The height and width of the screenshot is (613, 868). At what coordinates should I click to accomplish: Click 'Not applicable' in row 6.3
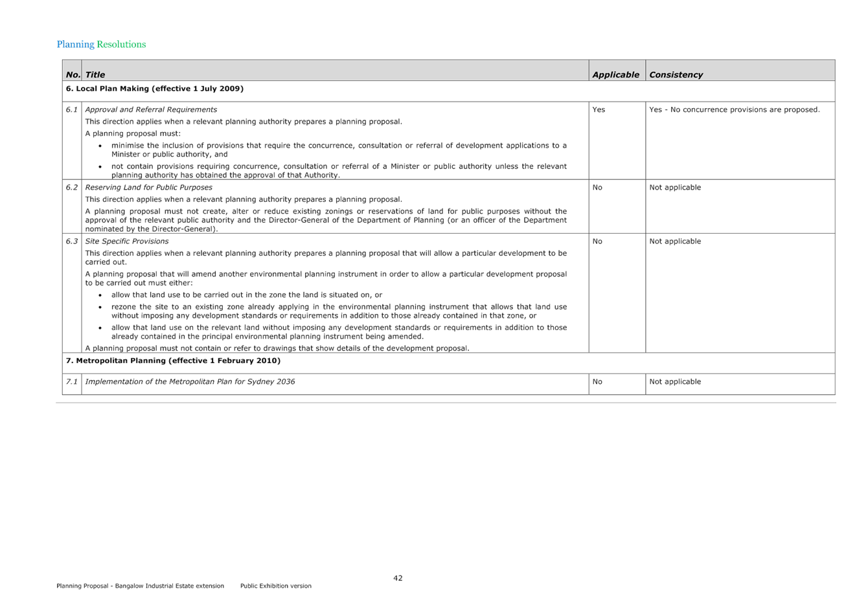pos(675,241)
